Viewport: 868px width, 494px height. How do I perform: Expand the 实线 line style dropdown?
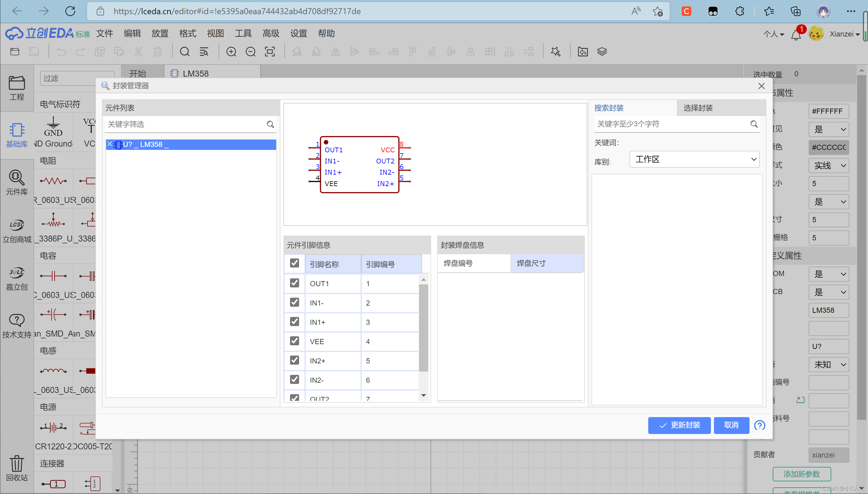point(828,166)
